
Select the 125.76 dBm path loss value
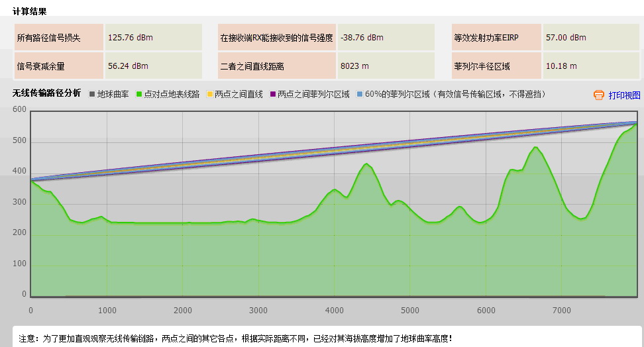tap(130, 38)
